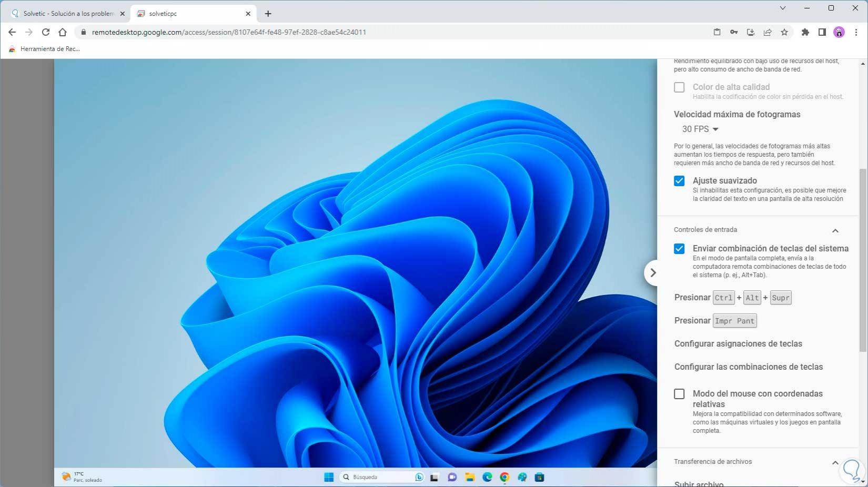Open the Chrome tab search chevron
868x487 pixels.
(x=783, y=8)
